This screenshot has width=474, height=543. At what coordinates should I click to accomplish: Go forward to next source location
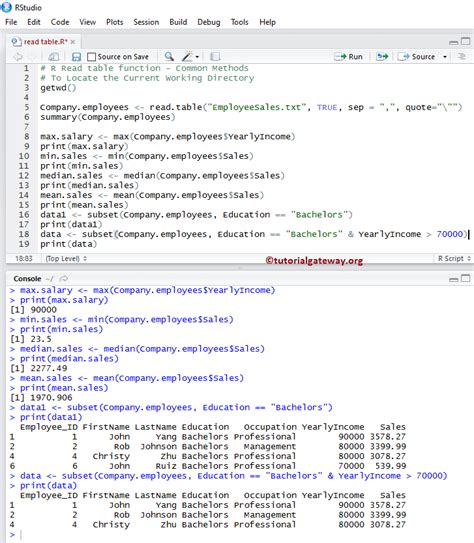pos(32,56)
